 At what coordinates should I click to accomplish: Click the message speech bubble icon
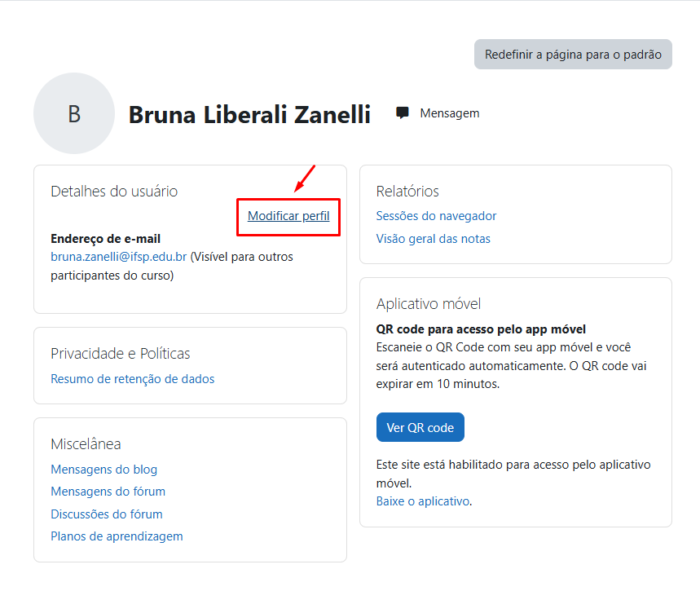click(403, 113)
